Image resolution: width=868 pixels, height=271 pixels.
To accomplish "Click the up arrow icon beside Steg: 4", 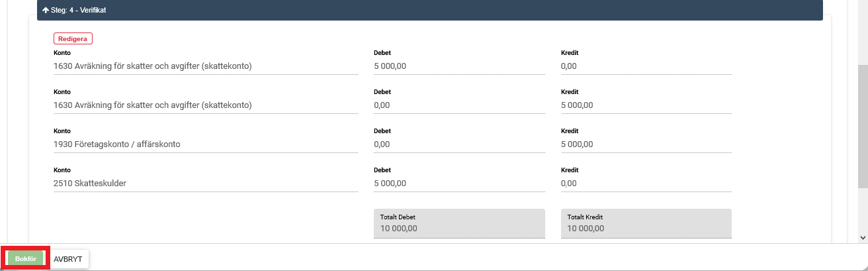I will 46,11.
